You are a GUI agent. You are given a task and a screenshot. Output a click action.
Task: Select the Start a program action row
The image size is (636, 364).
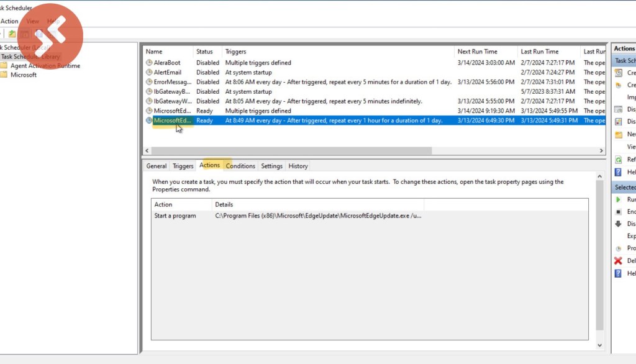coord(175,216)
